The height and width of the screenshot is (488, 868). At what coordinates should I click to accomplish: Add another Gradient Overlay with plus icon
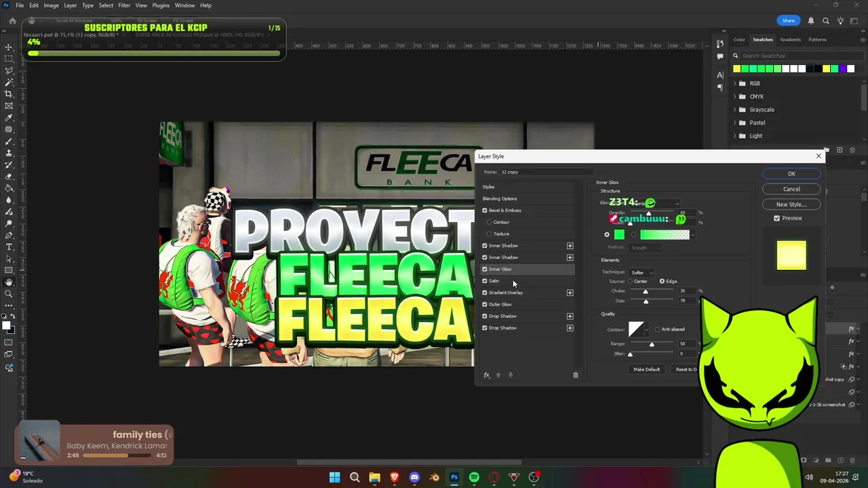[x=570, y=293]
